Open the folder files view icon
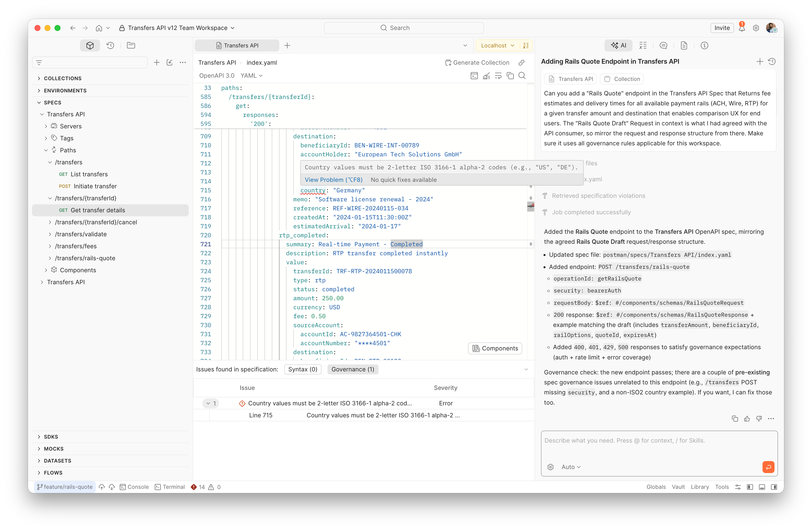The image size is (812, 530). tap(131, 45)
